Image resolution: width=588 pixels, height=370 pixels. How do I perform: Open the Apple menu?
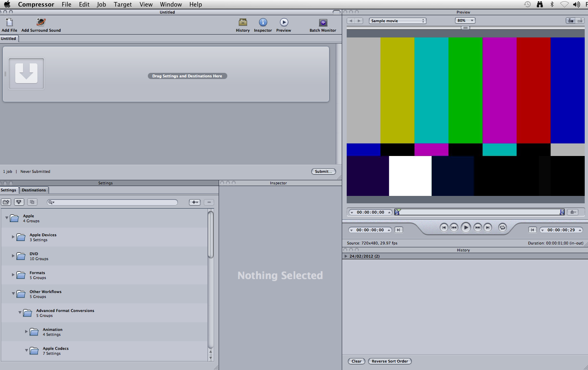click(x=7, y=5)
